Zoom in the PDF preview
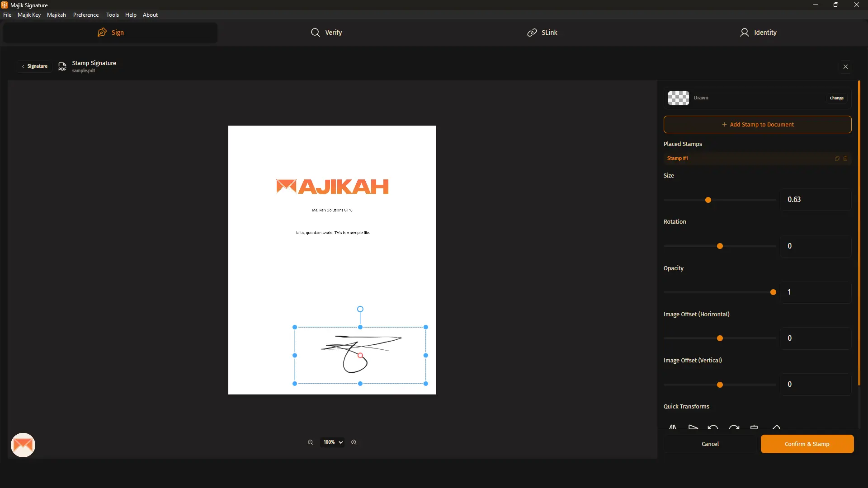Viewport: 868px width, 488px height. 354,442
